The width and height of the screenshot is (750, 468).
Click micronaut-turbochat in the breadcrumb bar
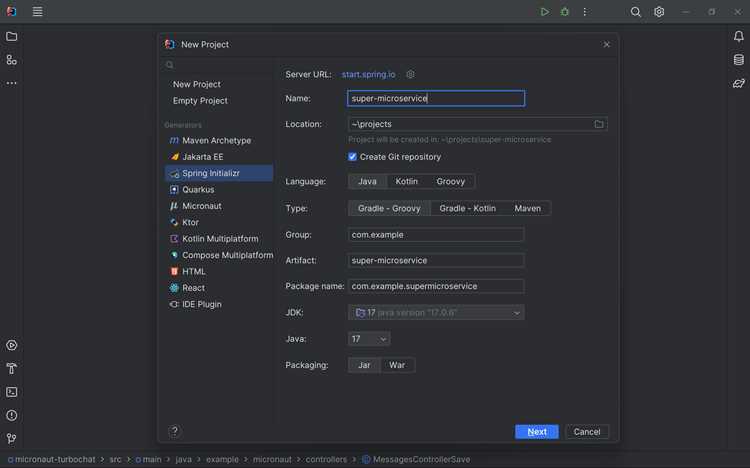pos(55,459)
